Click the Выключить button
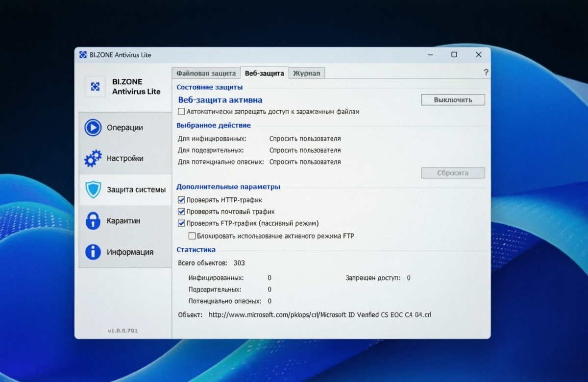The height and width of the screenshot is (382, 588). click(x=453, y=100)
